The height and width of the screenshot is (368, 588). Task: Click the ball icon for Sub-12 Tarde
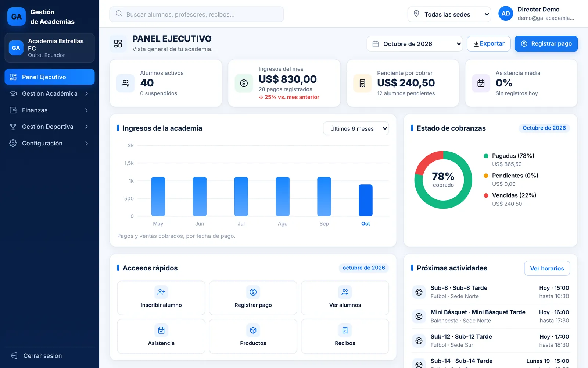(x=419, y=340)
